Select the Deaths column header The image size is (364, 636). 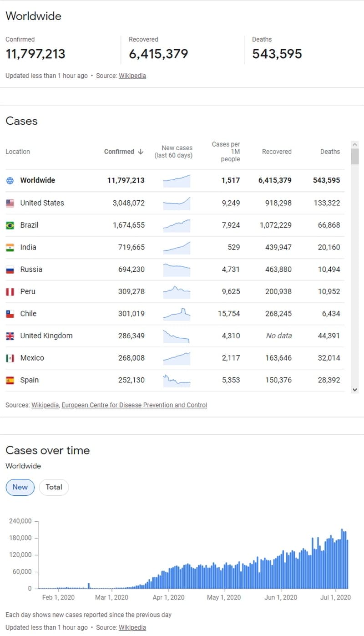330,152
